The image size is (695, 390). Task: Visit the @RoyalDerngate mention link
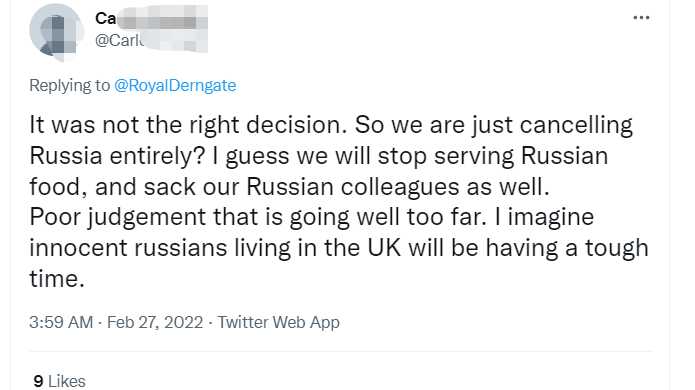[175, 85]
